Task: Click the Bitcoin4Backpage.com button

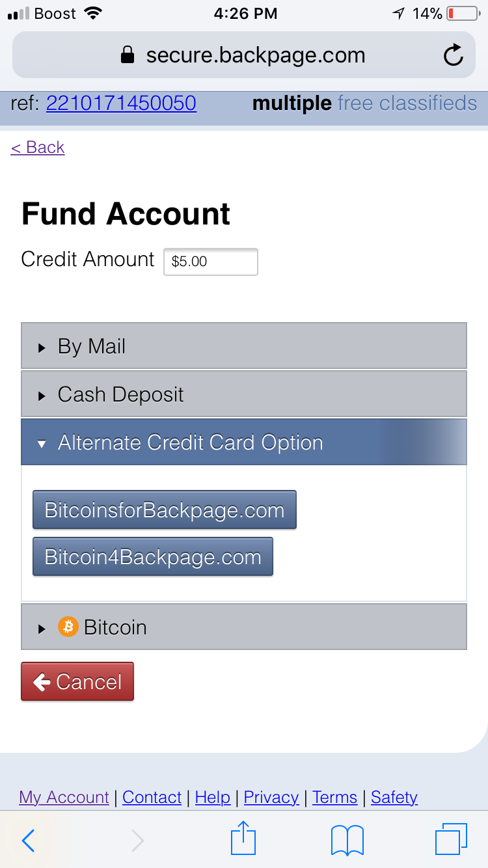Action: (153, 557)
